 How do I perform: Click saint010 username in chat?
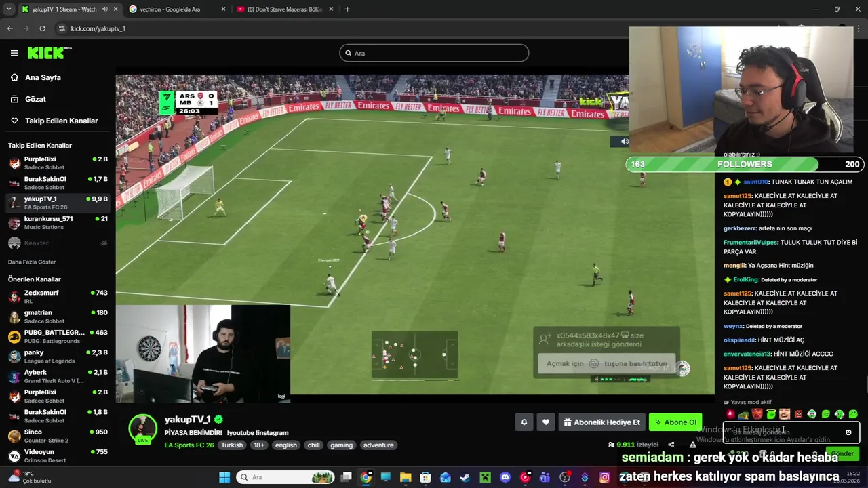755,182
